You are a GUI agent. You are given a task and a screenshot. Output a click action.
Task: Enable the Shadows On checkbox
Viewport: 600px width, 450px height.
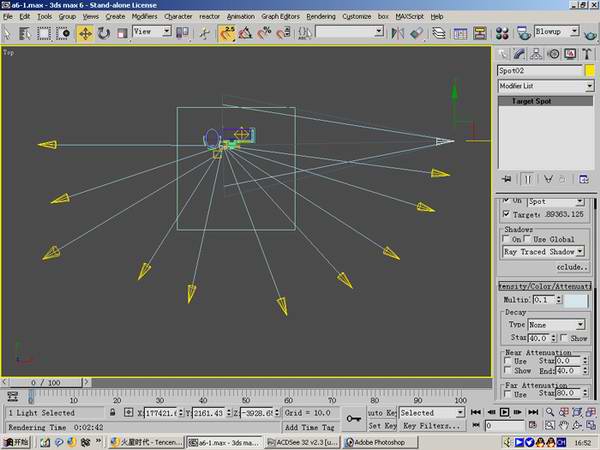pos(506,239)
